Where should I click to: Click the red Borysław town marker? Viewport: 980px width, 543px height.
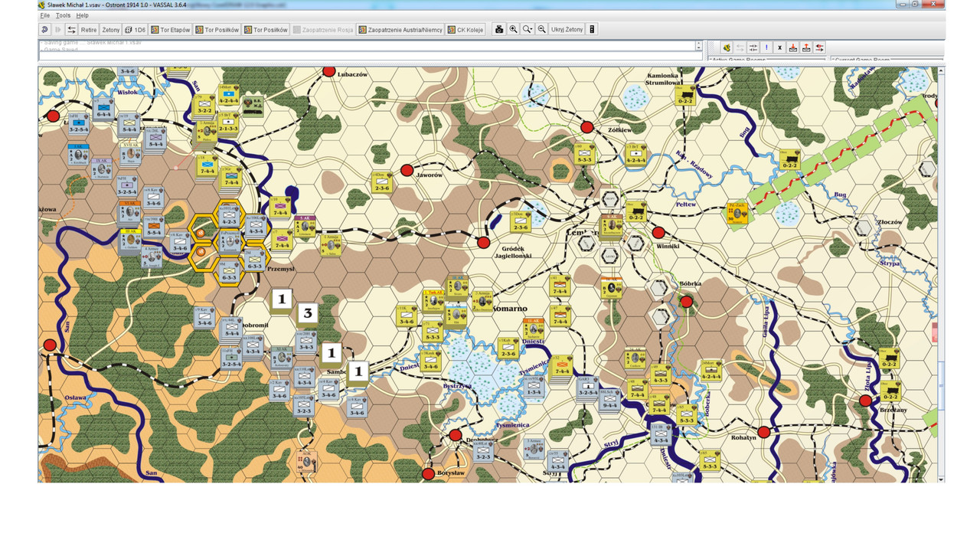pos(429,474)
